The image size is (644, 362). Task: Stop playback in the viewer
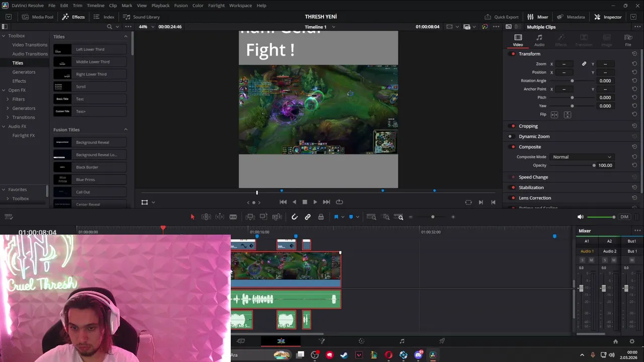304,202
